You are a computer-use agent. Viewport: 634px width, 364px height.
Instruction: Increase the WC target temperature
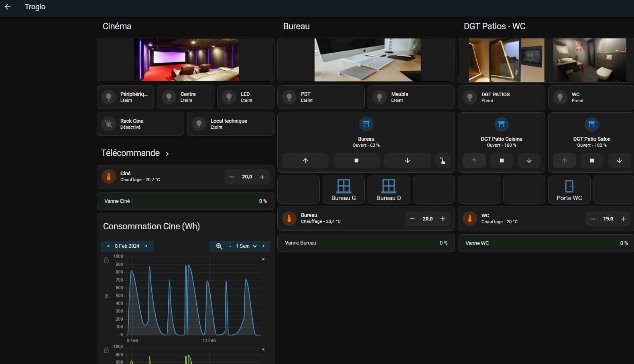(x=623, y=219)
